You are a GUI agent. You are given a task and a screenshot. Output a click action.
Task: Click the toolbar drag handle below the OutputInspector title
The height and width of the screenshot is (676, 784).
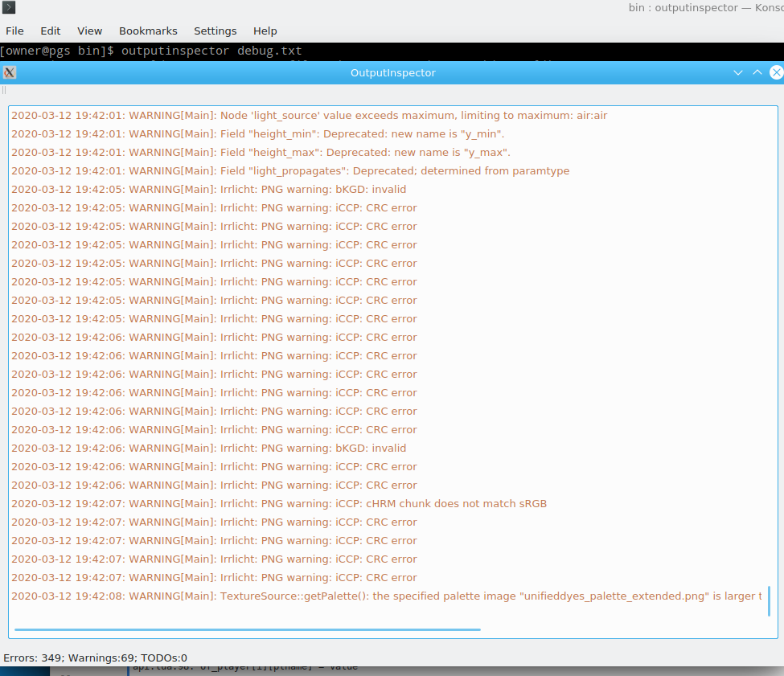(x=4, y=90)
